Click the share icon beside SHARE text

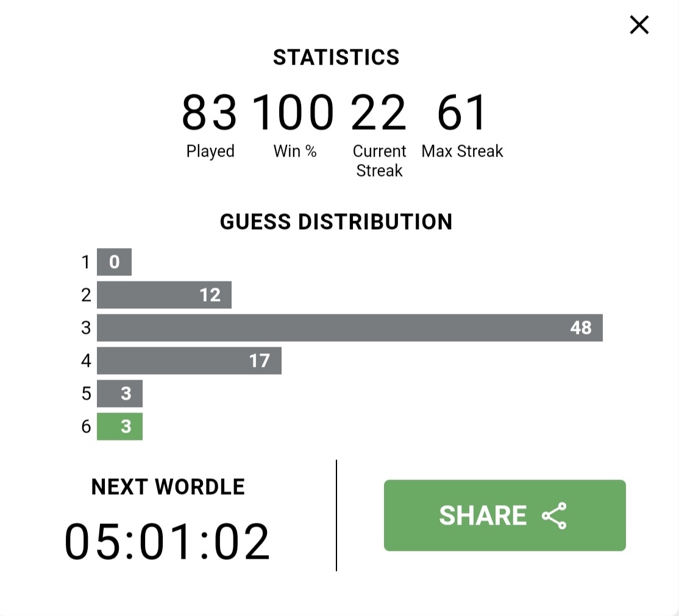tap(554, 515)
